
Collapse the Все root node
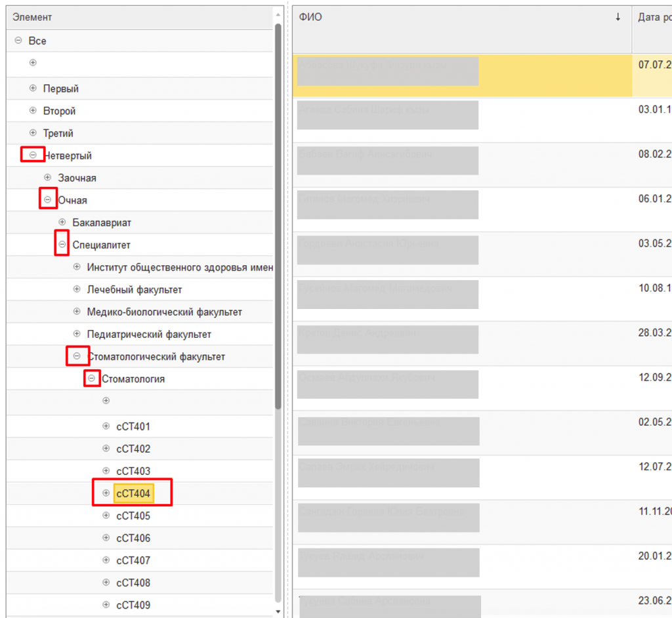point(18,41)
